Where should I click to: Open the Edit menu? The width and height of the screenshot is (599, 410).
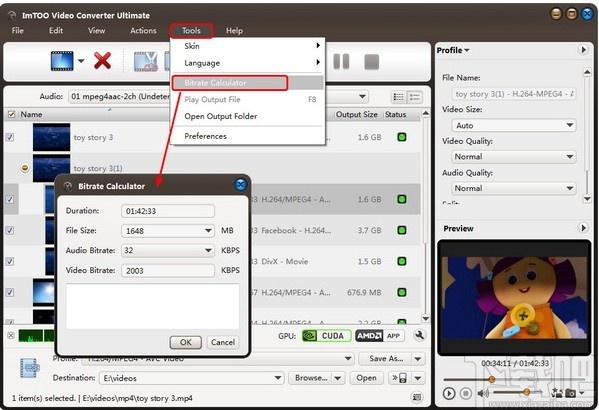[56, 31]
